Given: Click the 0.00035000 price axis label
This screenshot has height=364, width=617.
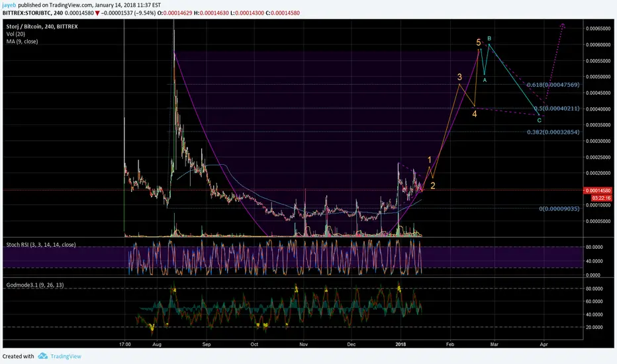Looking at the screenshot, I should click(598, 124).
